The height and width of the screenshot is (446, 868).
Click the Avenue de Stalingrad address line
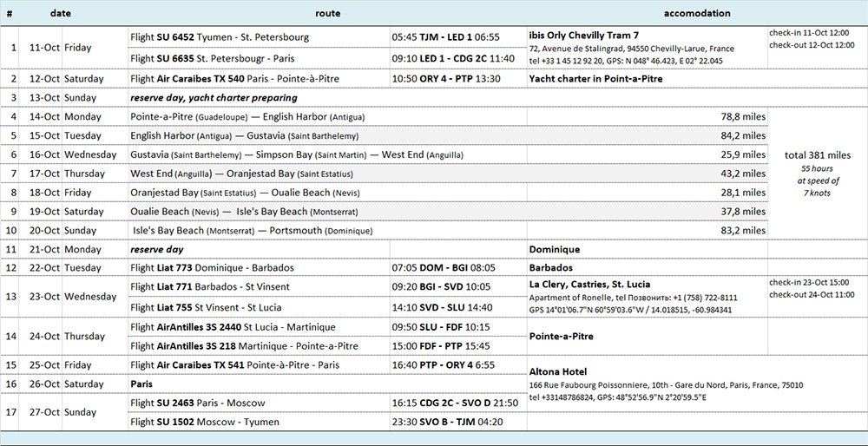click(x=632, y=49)
